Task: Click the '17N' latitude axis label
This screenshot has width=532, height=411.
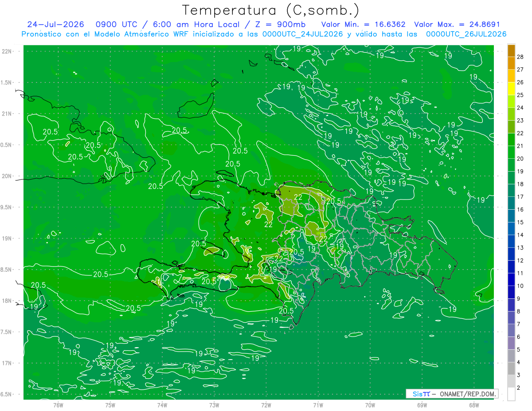Action: 8,363
